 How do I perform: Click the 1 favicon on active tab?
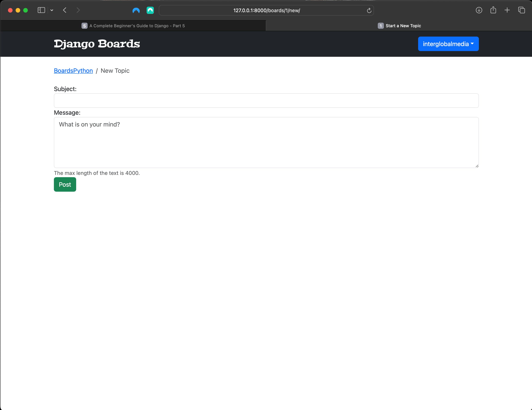click(381, 26)
